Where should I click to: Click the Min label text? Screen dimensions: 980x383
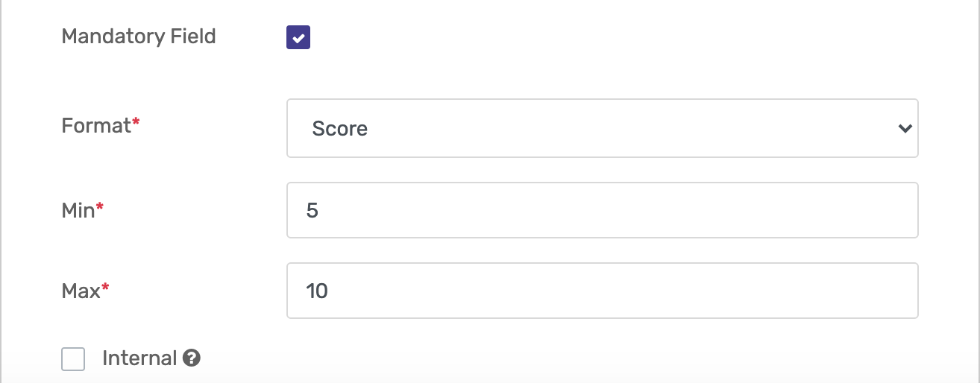pos(78,211)
